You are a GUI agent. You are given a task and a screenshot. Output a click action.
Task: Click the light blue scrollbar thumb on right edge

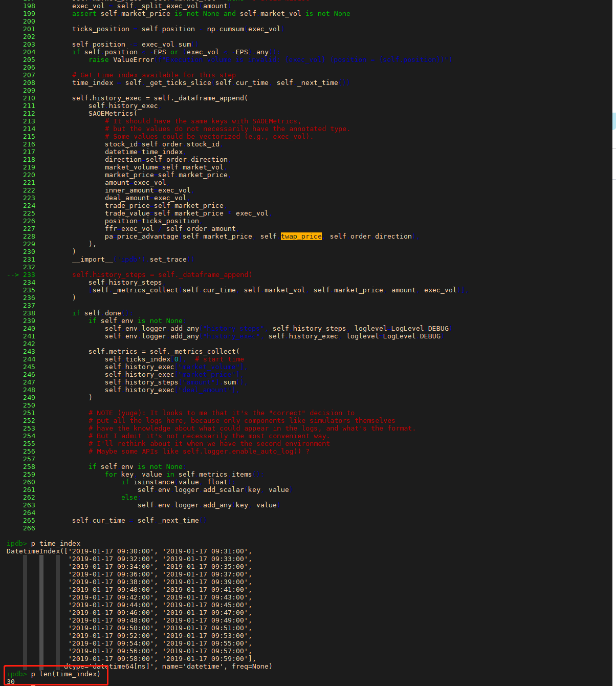[614, 121]
